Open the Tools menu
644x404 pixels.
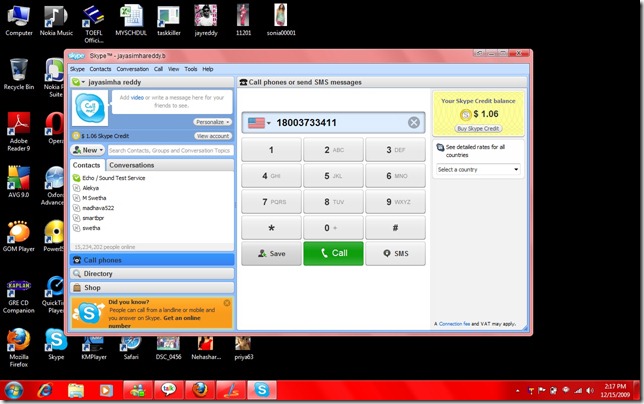[x=191, y=69]
